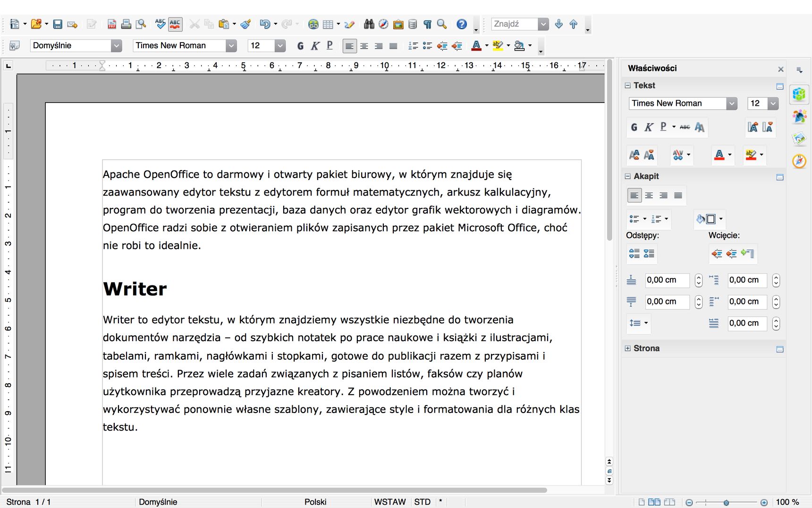Image resolution: width=812 pixels, height=508 pixels.
Task: Save the document with the floppy disk icon
Action: click(x=58, y=24)
